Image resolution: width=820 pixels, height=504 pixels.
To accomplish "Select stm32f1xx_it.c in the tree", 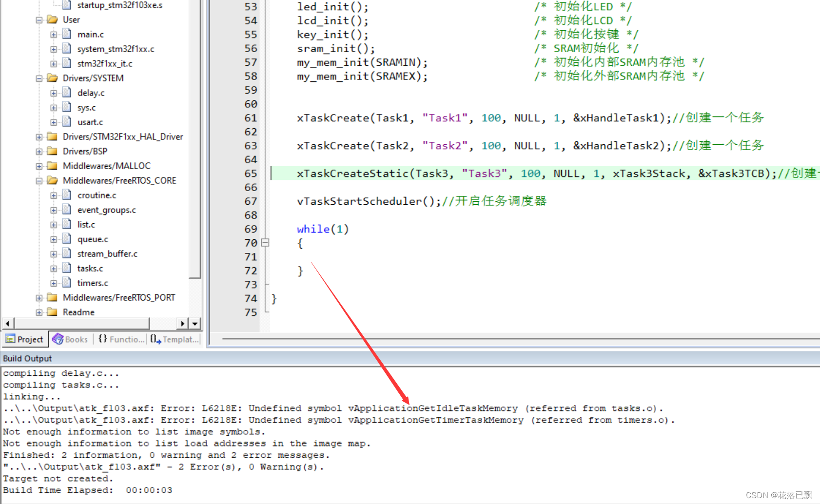I will 105,63.
